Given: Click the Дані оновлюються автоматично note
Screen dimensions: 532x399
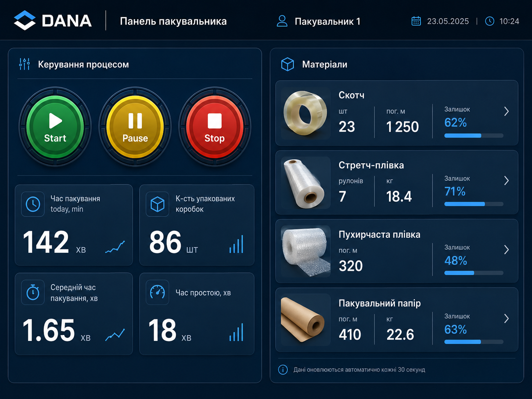Looking at the screenshot, I should click(359, 370).
